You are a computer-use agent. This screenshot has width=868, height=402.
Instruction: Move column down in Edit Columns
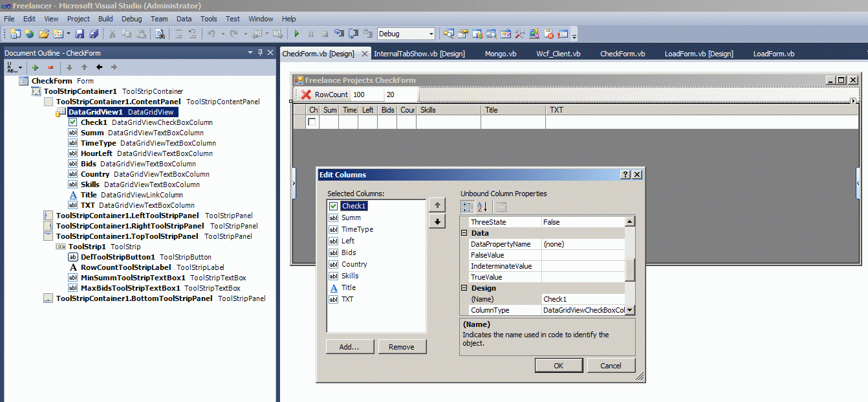pos(437,221)
